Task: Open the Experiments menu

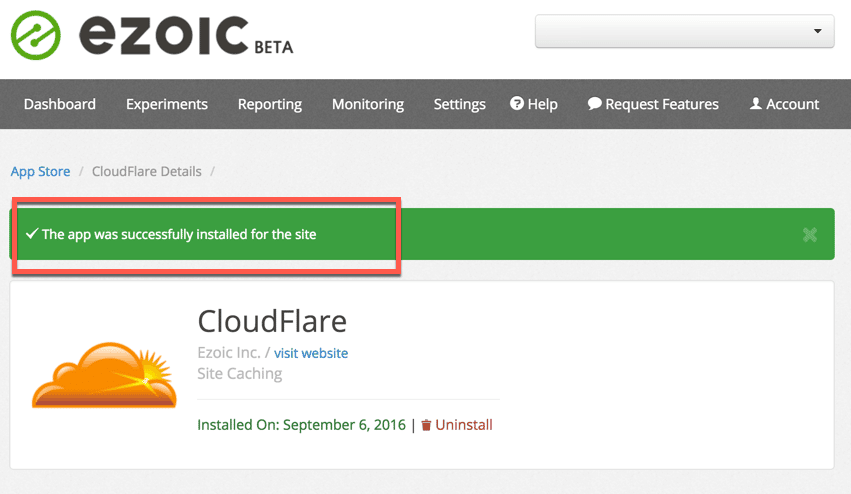Action: [167, 104]
